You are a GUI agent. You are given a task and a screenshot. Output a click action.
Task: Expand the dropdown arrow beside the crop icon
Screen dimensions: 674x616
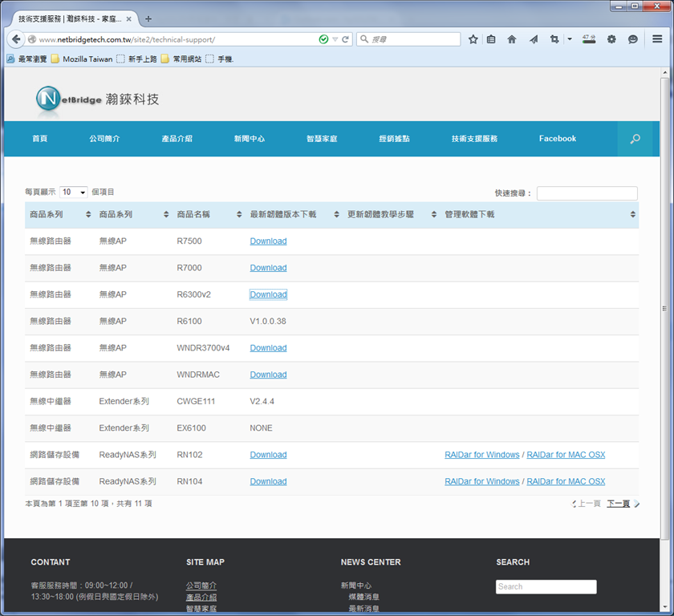[x=570, y=39]
